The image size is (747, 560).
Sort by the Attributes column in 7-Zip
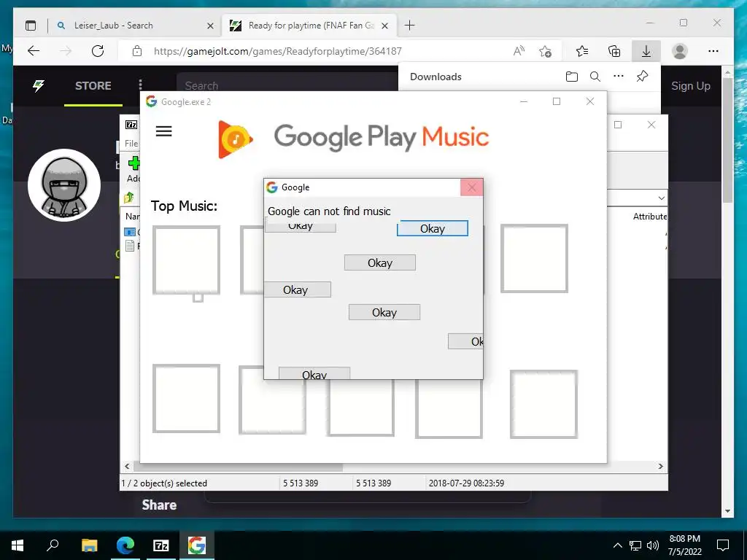[650, 216]
